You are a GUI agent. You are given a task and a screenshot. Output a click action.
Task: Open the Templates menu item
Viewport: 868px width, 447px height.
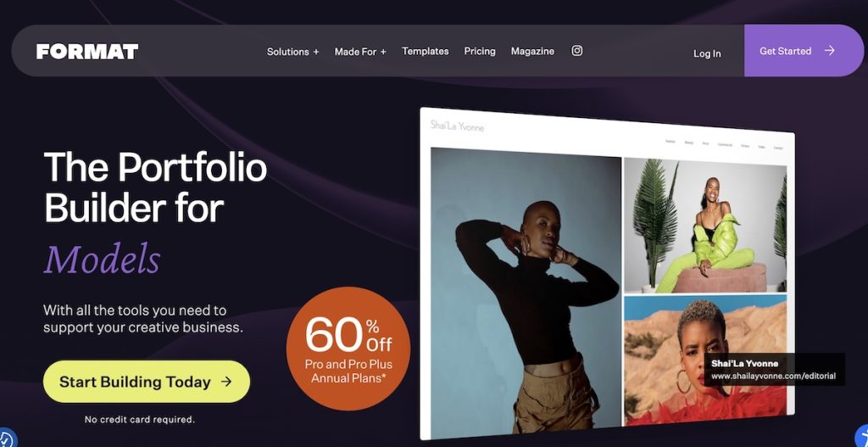426,51
